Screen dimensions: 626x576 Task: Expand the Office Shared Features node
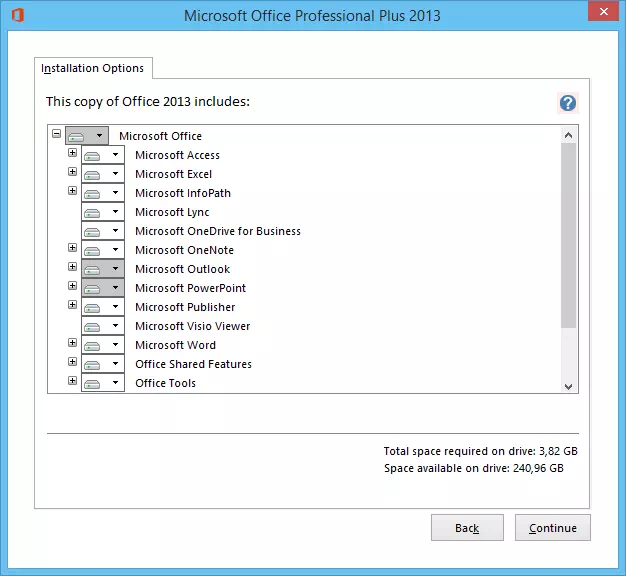[x=72, y=361]
